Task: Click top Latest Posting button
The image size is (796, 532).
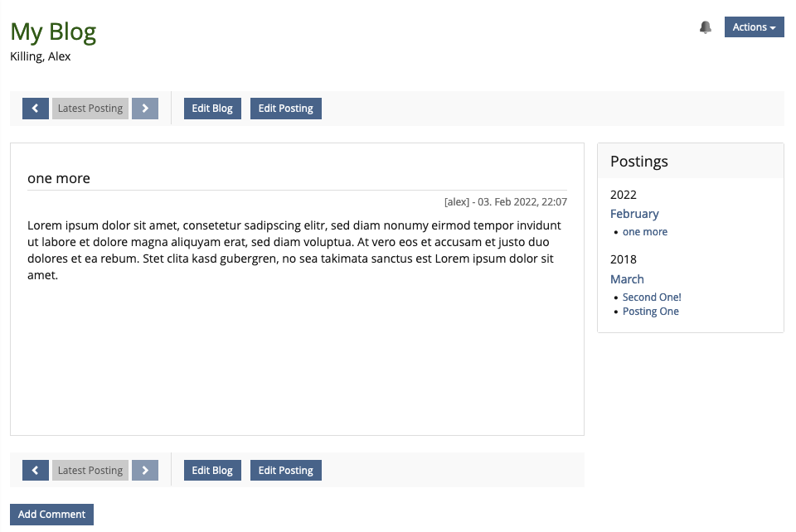Action: [90, 109]
